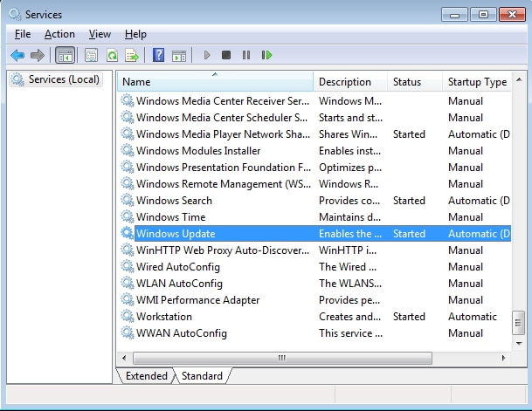Click the Services title bar gear icon

(15, 14)
